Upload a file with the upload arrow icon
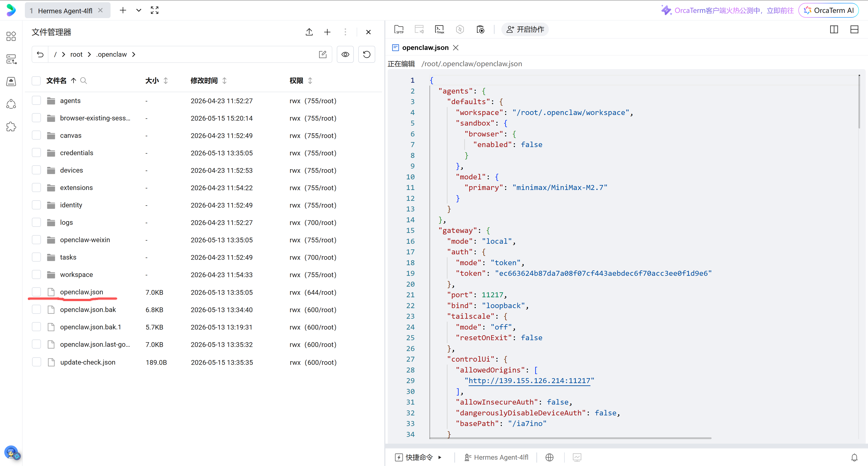The width and height of the screenshot is (868, 466). coord(309,32)
